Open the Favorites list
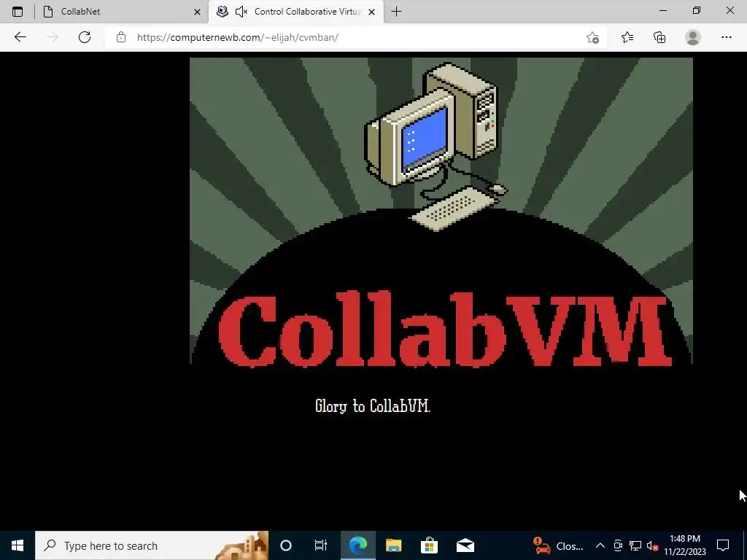The image size is (747, 560). tap(627, 37)
